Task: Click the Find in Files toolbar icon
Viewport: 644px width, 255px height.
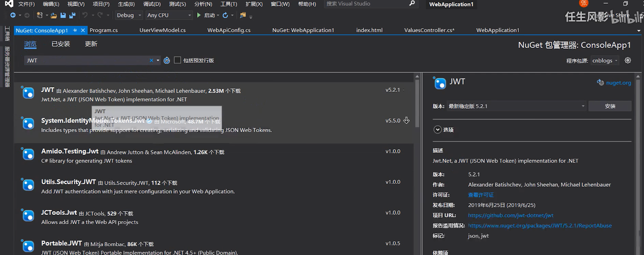Action: (243, 15)
